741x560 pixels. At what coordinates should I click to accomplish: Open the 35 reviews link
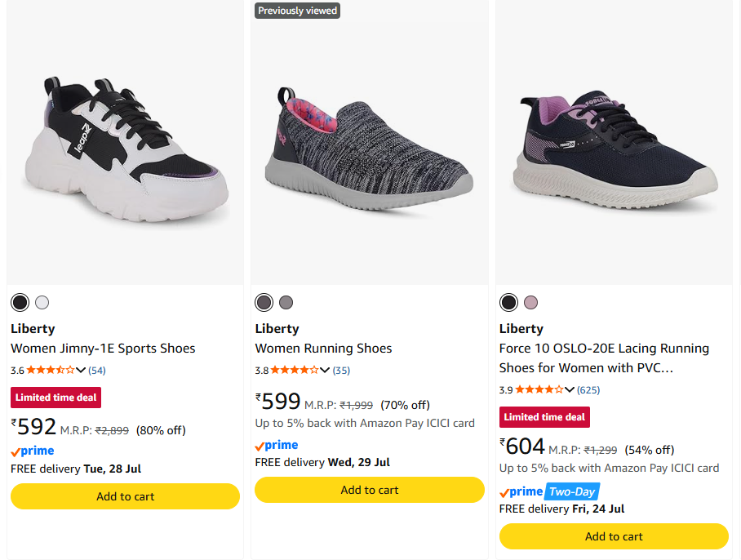341,371
